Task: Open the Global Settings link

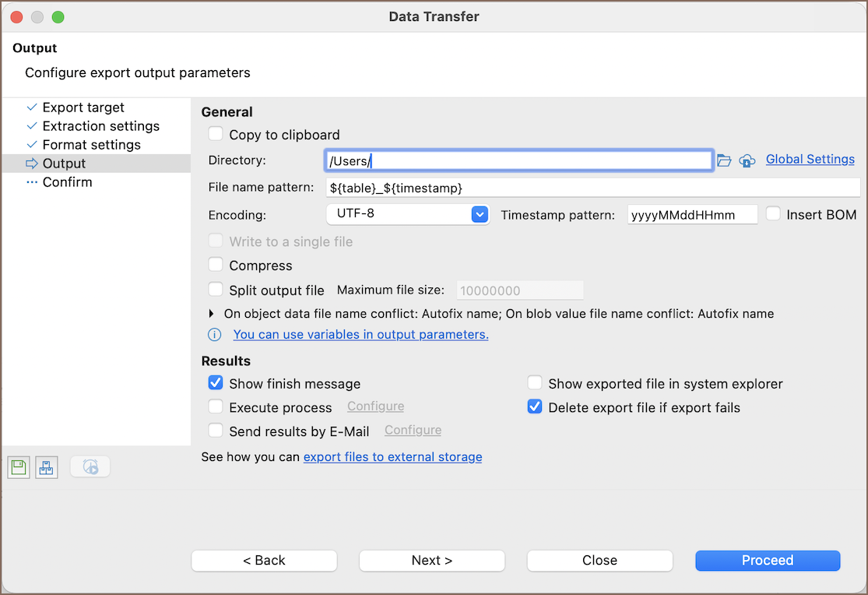Action: click(x=810, y=159)
